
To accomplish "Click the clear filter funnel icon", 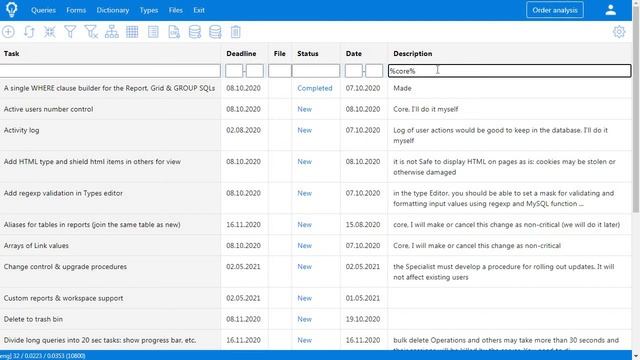I will point(91,32).
